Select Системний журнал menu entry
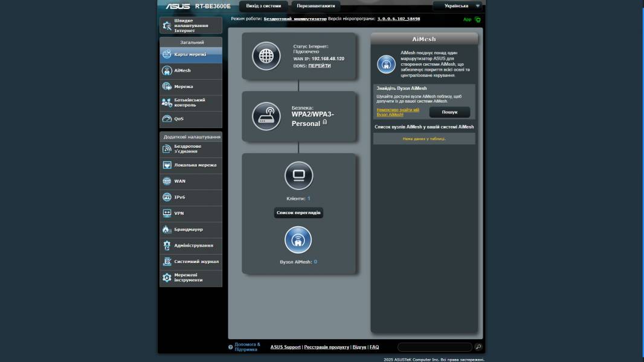This screenshot has height=362, width=644. pyautogui.click(x=191, y=262)
